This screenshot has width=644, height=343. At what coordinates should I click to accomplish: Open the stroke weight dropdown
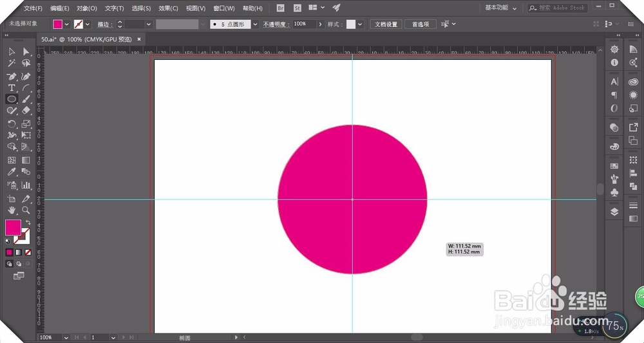(149, 24)
